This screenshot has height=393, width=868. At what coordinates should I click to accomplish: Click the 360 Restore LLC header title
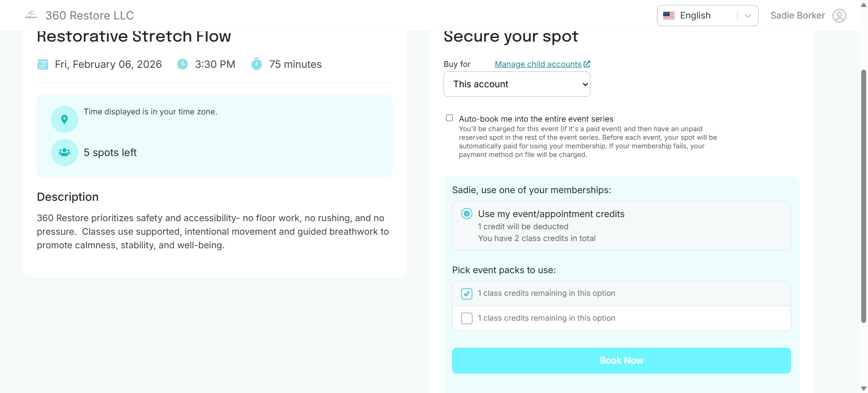(x=89, y=15)
